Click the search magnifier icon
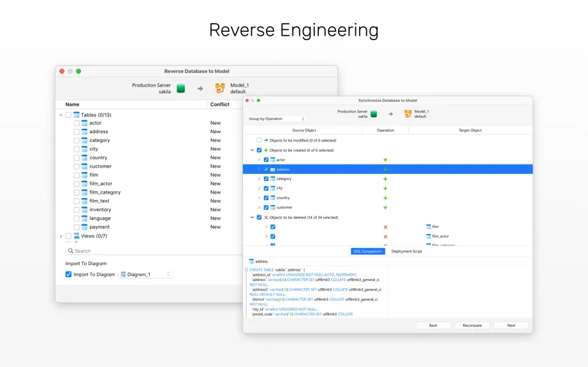The image size is (588, 367). (70, 250)
